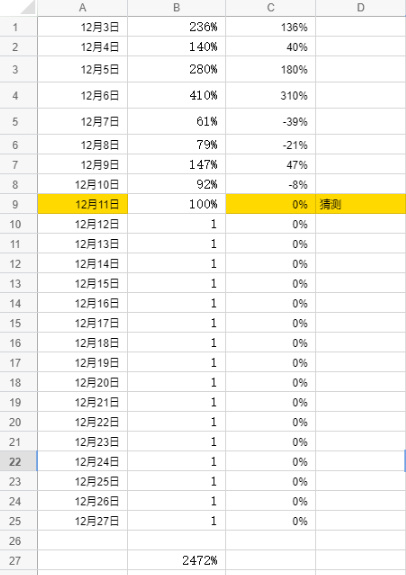Click the cell showing 100% in row 9
The width and height of the screenshot is (406, 575).
click(x=176, y=204)
